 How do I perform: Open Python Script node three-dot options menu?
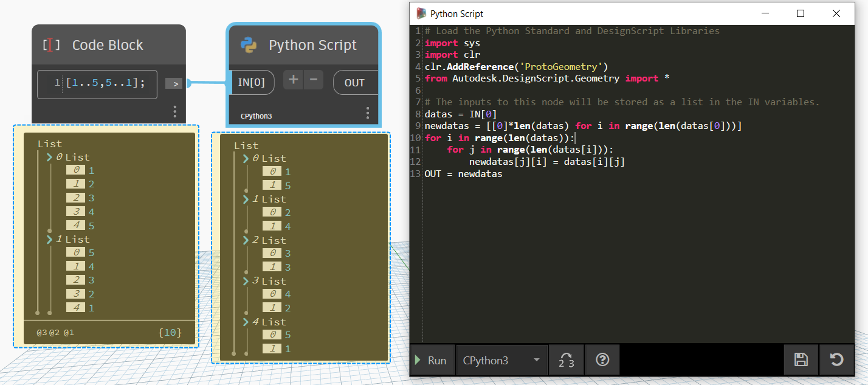point(368,113)
